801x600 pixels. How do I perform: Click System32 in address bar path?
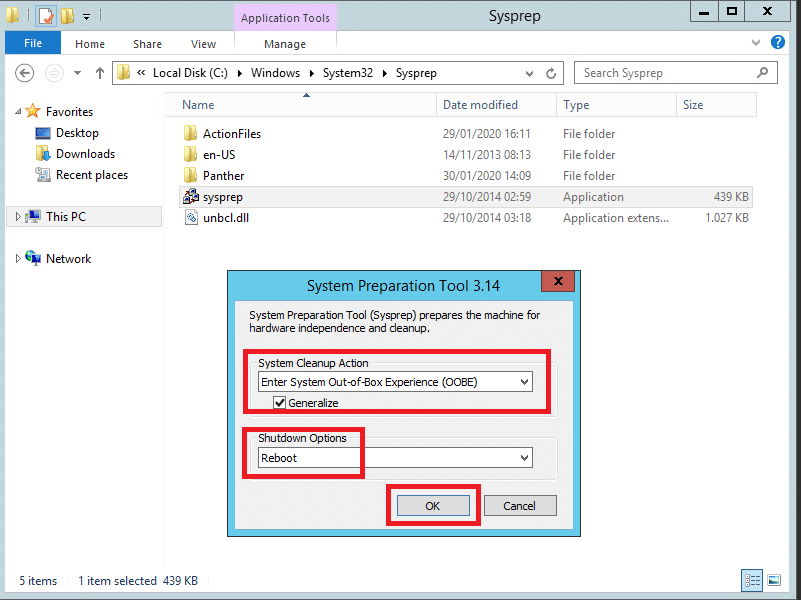pyautogui.click(x=347, y=73)
